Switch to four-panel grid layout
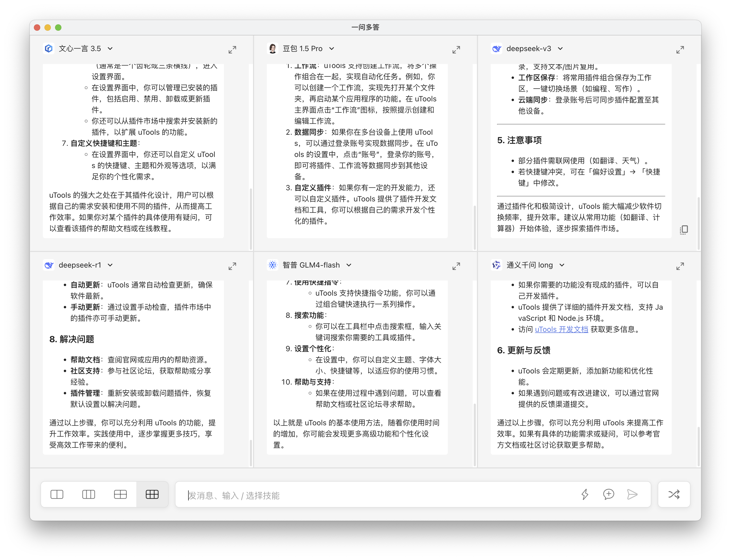 [x=120, y=494]
